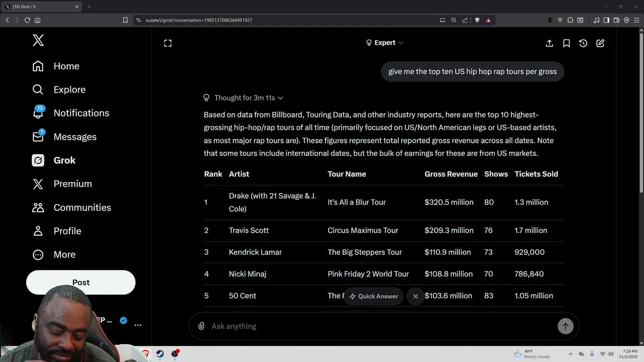Click the 'Tickets Sold' column header
Viewport: 644px width, 362px height.
pos(536,174)
